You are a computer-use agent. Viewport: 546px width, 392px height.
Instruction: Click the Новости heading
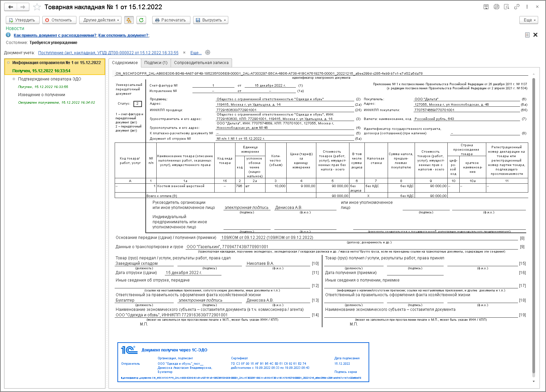click(15, 28)
